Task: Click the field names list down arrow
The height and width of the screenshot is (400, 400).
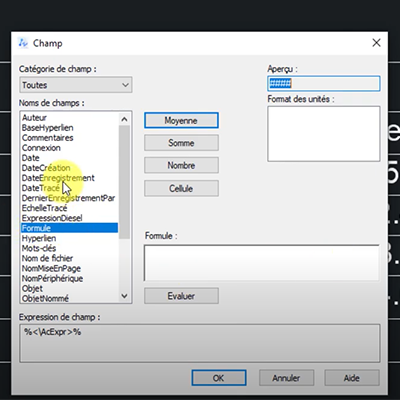Action: click(x=124, y=296)
